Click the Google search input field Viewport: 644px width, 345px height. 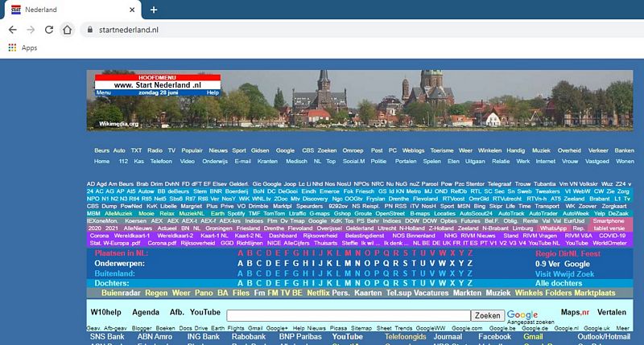[x=349, y=315]
